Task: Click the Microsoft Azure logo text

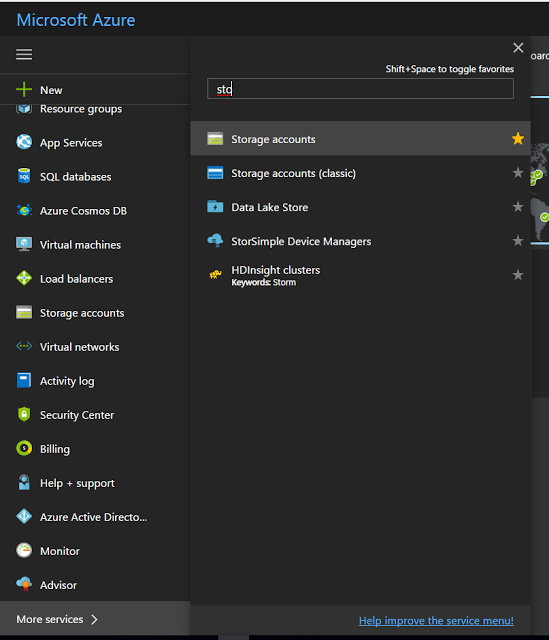Action: [76, 20]
